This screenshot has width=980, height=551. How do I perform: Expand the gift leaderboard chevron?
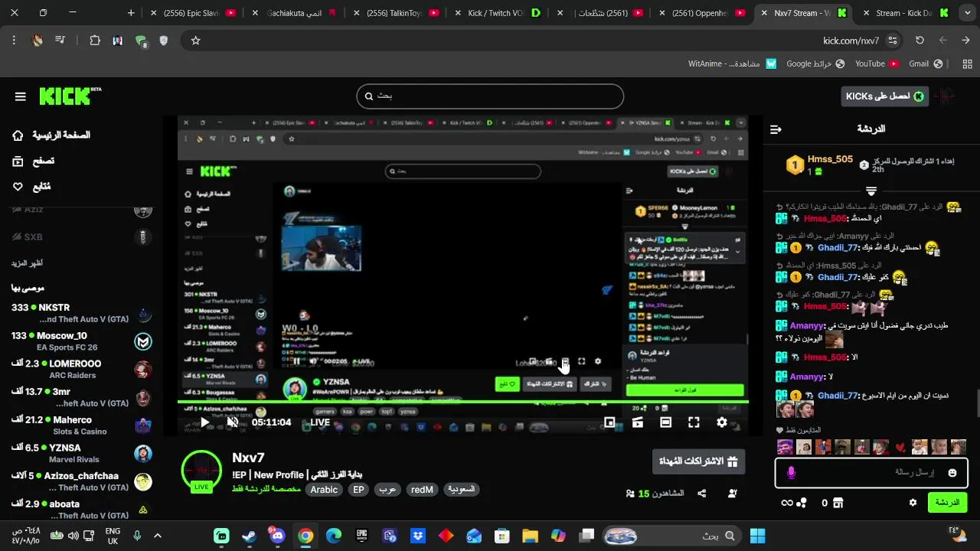pos(871,191)
